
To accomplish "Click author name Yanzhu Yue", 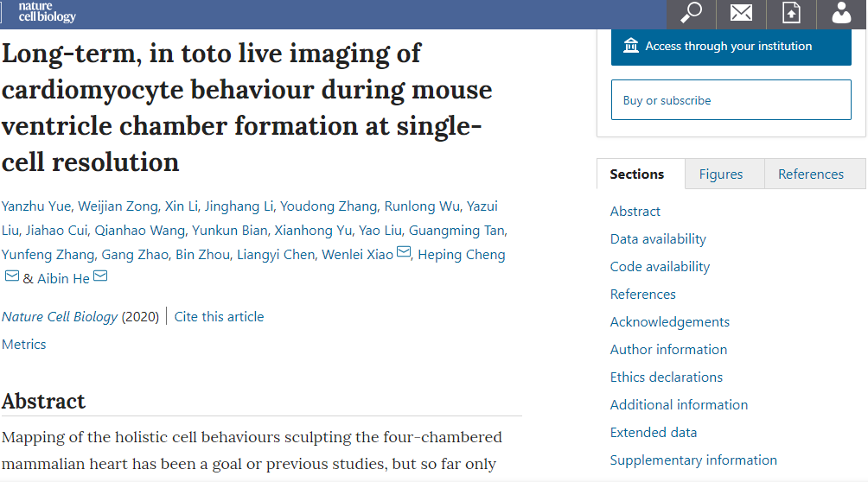I will click(35, 206).
